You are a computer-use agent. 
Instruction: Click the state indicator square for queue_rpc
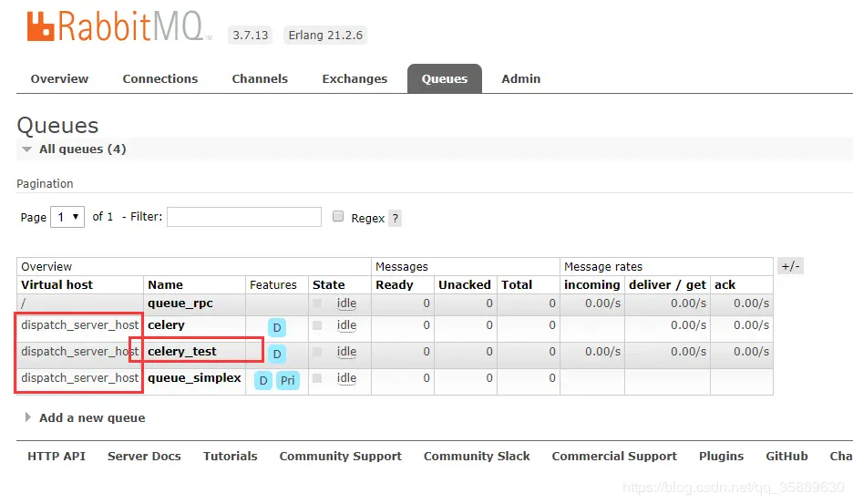tap(317, 303)
